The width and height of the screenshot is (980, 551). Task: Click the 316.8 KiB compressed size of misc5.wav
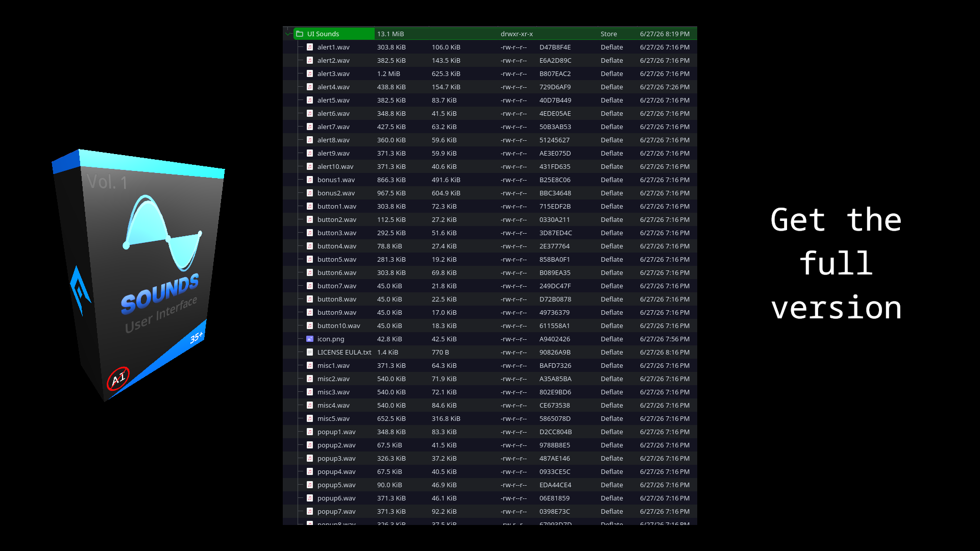446,418
